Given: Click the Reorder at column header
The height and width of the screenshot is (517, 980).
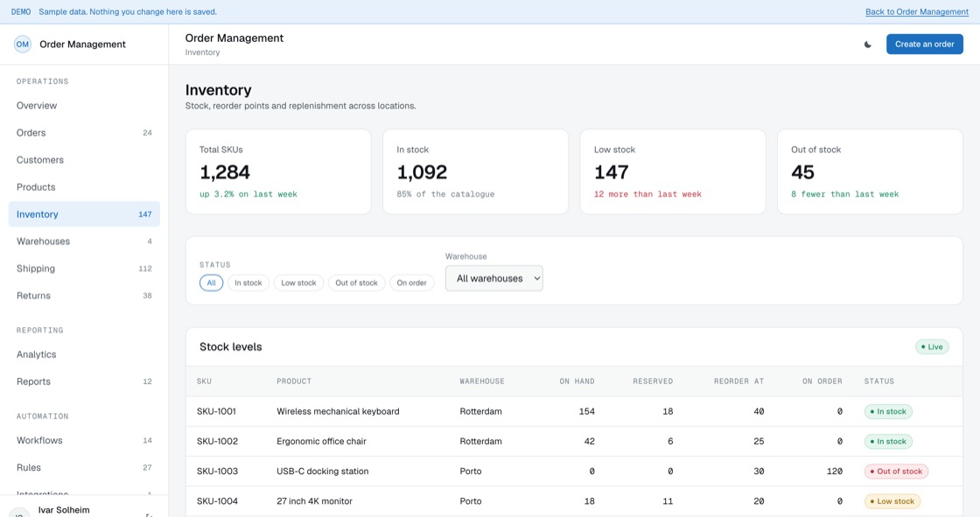Looking at the screenshot, I should coord(738,381).
